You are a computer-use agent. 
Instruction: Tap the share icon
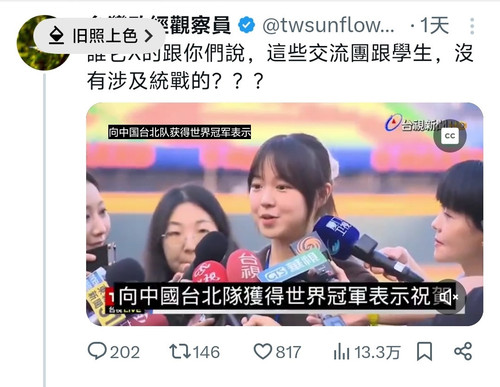pos(463,351)
